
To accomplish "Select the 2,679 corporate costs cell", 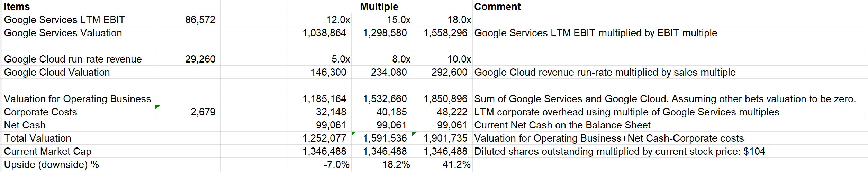I will (188, 112).
